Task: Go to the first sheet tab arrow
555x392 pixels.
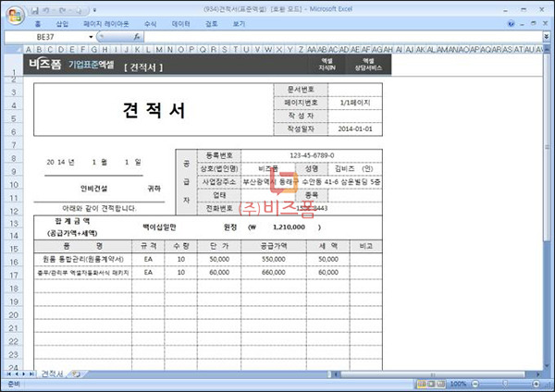Action: point(8,374)
